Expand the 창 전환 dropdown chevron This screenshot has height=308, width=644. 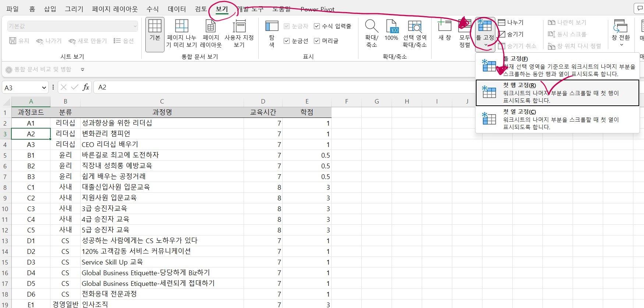622,45
